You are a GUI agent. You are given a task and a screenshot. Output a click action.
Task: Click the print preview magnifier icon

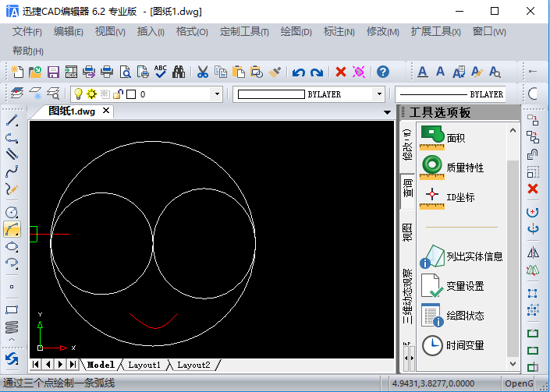(126, 72)
